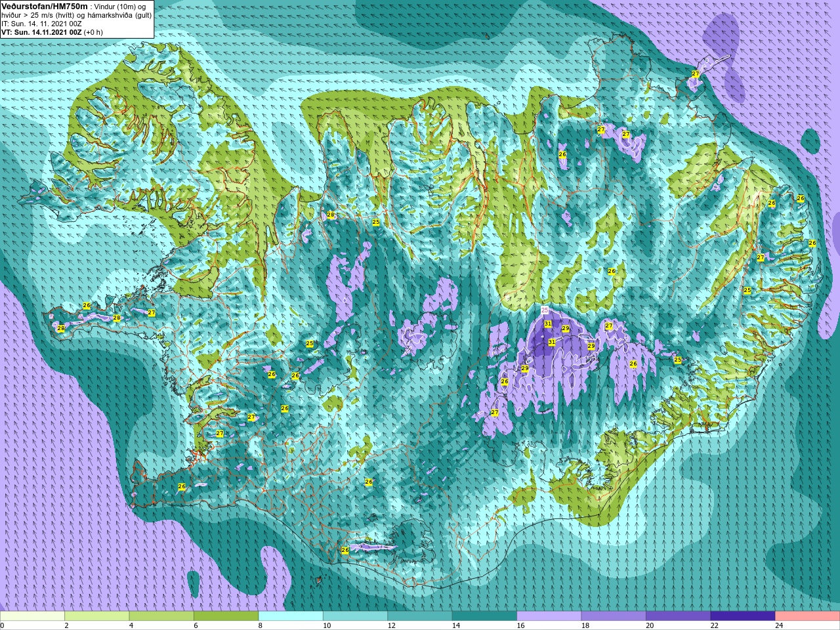840x630 pixels.
Task: Click legend scale number 22
Action: pyautogui.click(x=714, y=625)
